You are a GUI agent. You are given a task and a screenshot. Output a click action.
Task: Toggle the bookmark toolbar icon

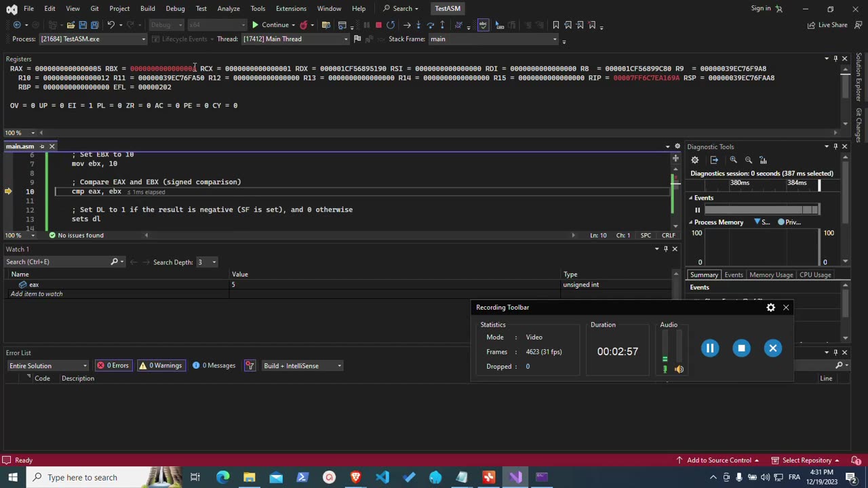(x=556, y=25)
